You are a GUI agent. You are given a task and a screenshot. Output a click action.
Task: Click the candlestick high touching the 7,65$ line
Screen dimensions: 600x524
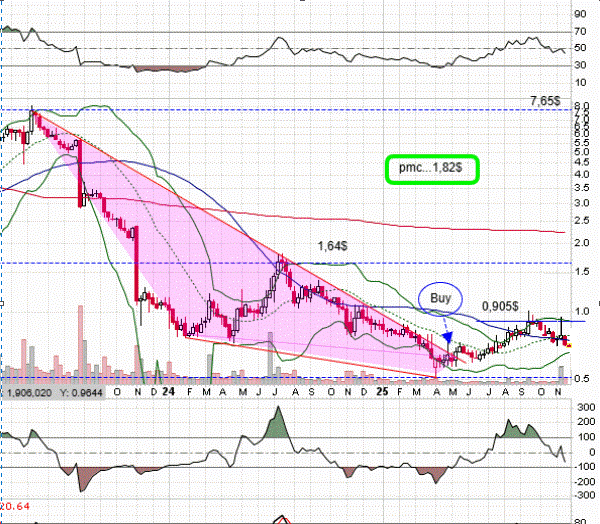pyautogui.click(x=32, y=108)
